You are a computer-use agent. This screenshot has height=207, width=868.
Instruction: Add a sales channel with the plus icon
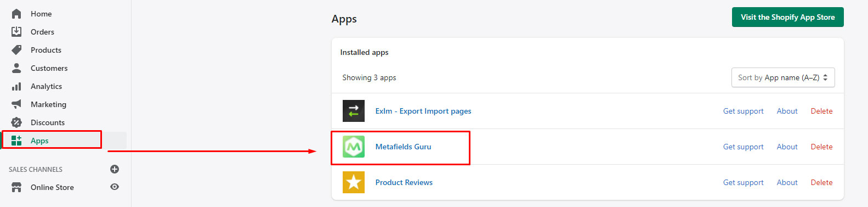(115, 169)
